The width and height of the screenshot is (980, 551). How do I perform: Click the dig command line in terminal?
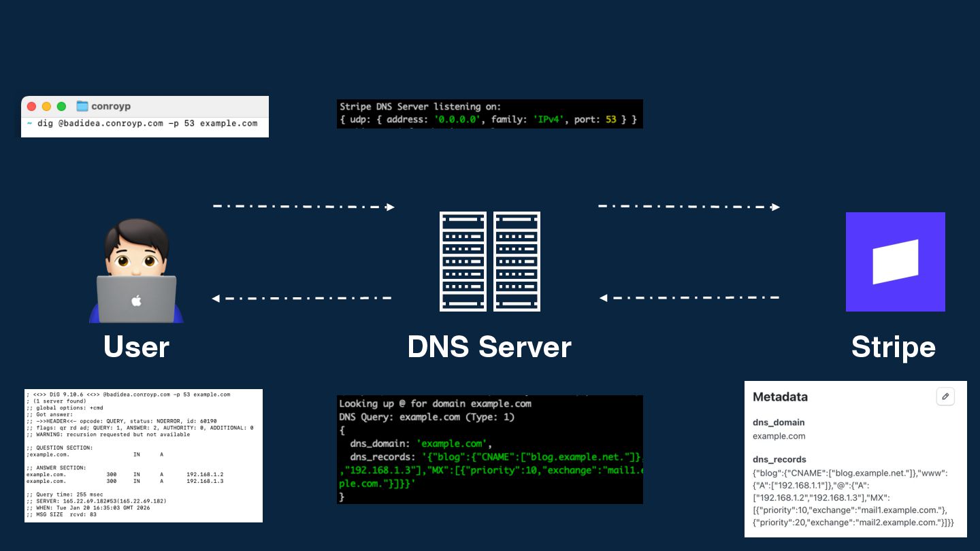[x=142, y=124]
